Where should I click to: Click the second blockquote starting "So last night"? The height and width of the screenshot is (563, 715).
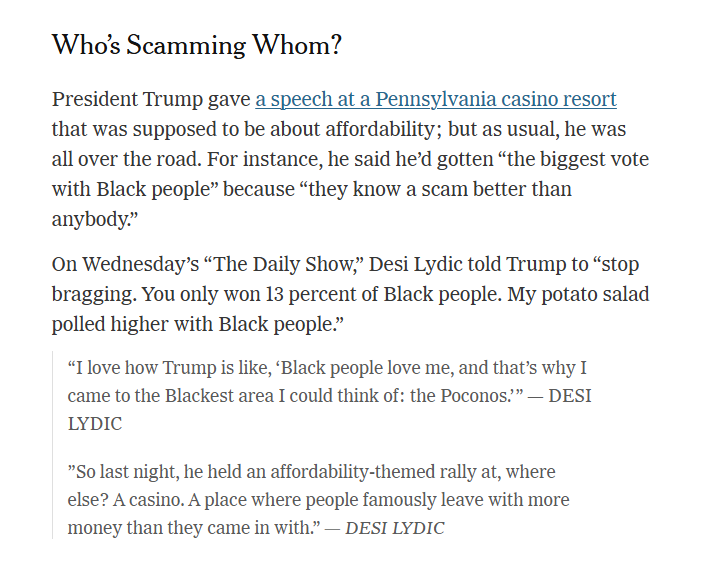point(318,499)
